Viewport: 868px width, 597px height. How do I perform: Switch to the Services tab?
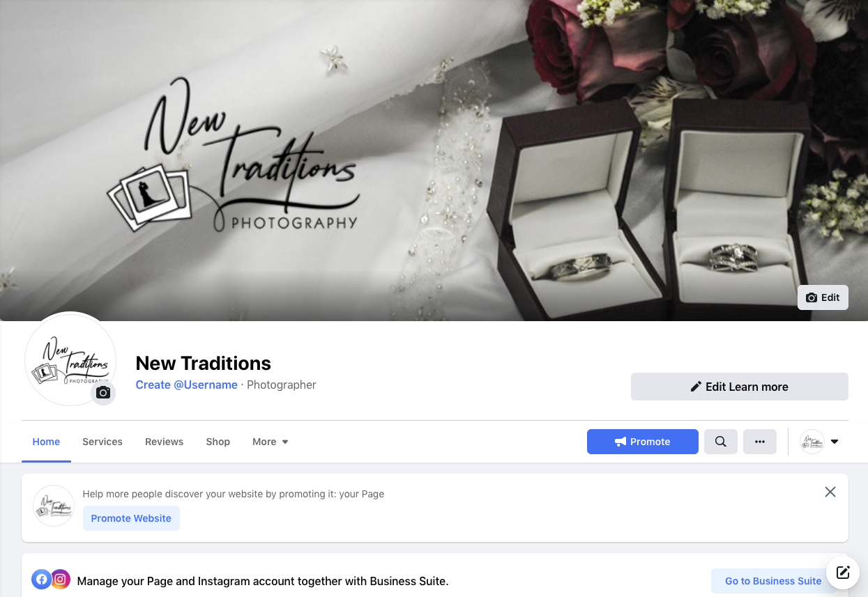pos(102,442)
